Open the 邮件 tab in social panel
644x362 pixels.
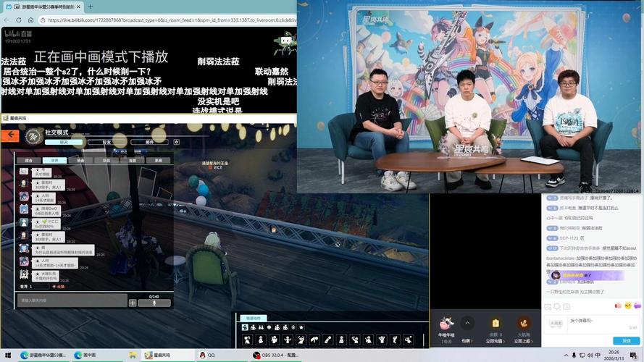(150, 143)
